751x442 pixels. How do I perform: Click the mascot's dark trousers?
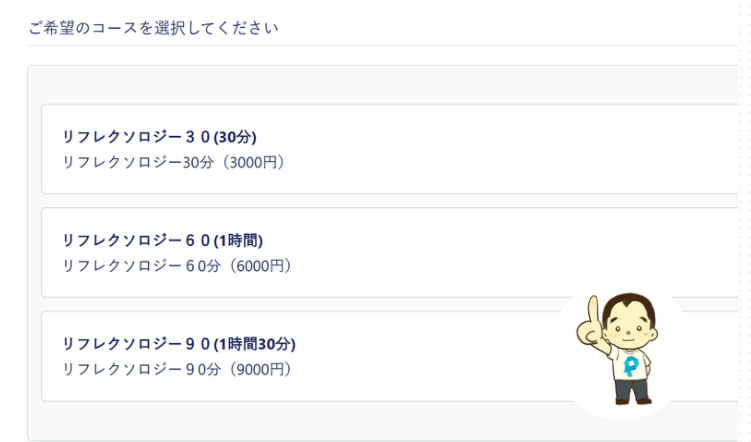coord(632,390)
